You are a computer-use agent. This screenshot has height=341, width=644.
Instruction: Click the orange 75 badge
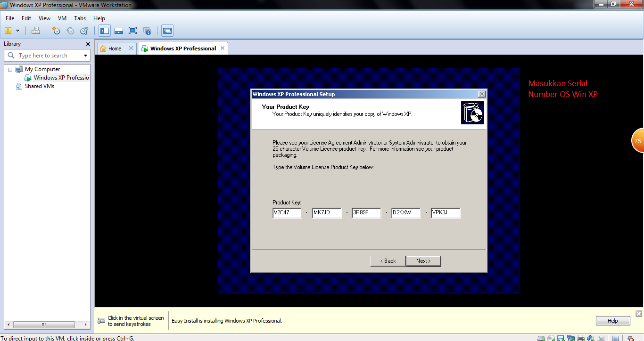pos(638,140)
